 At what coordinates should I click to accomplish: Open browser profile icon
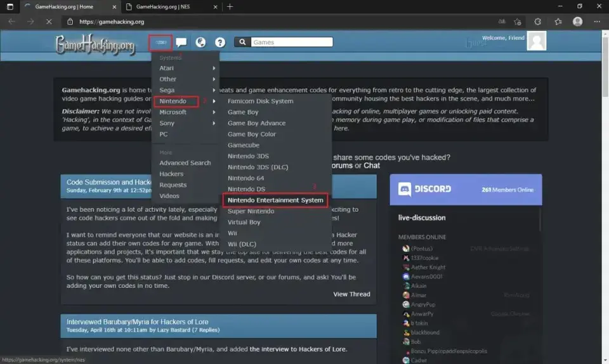tap(577, 22)
